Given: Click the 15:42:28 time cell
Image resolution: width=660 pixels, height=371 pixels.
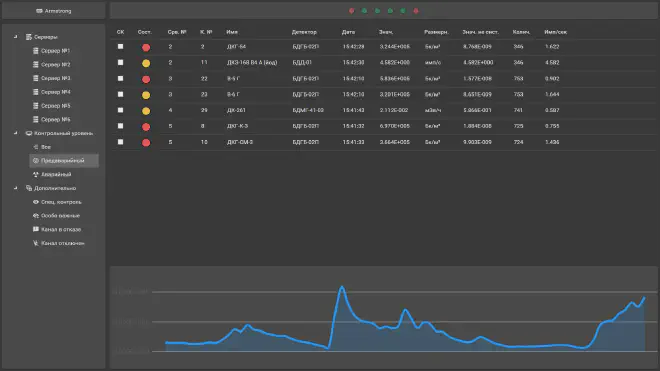Looking at the screenshot, I should [x=354, y=47].
